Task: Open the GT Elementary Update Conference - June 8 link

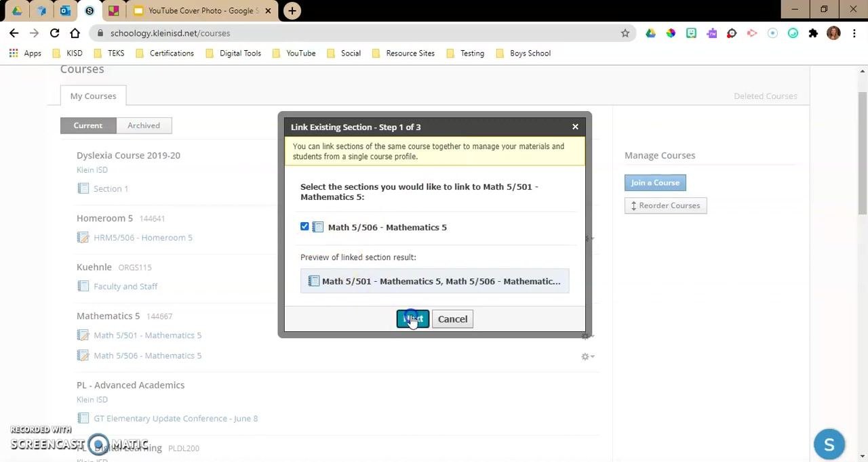Action: (x=176, y=419)
